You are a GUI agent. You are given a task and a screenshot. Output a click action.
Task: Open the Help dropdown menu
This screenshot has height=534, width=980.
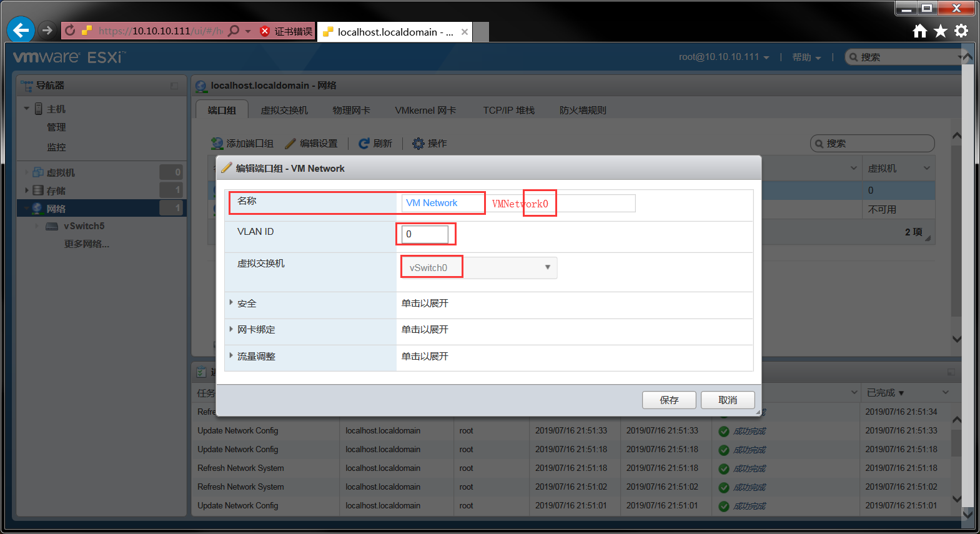click(x=806, y=57)
